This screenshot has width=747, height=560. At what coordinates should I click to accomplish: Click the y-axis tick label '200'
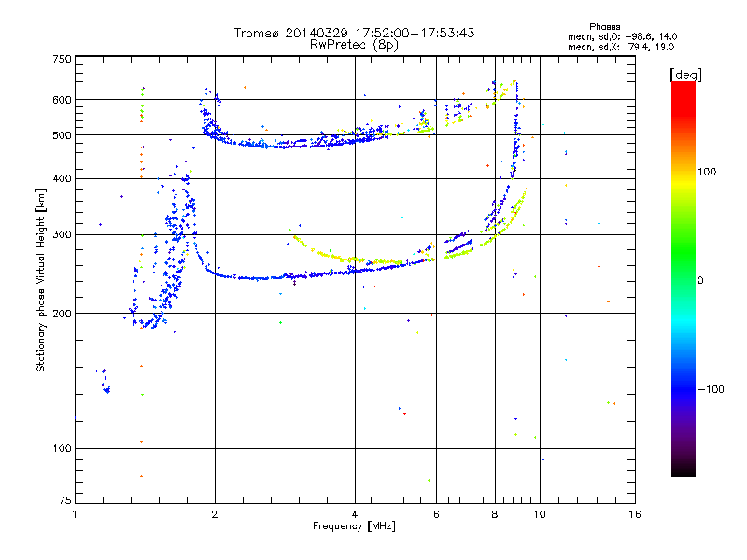pyautogui.click(x=62, y=314)
